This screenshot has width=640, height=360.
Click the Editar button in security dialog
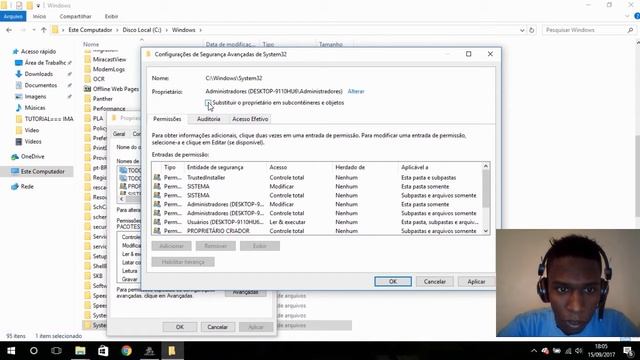pyautogui.click(x=260, y=246)
